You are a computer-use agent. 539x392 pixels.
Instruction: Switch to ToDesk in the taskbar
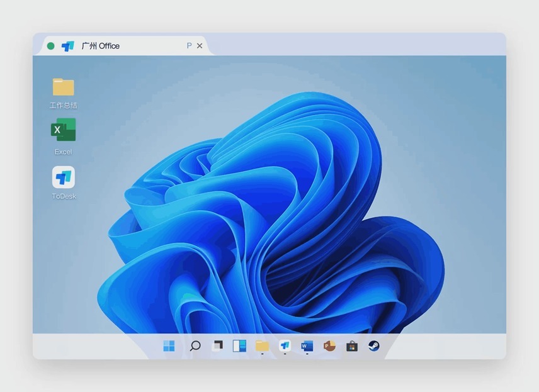285,346
